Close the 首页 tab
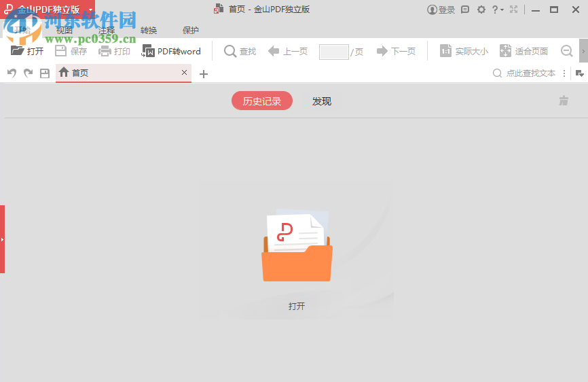588x382 pixels. pos(184,73)
